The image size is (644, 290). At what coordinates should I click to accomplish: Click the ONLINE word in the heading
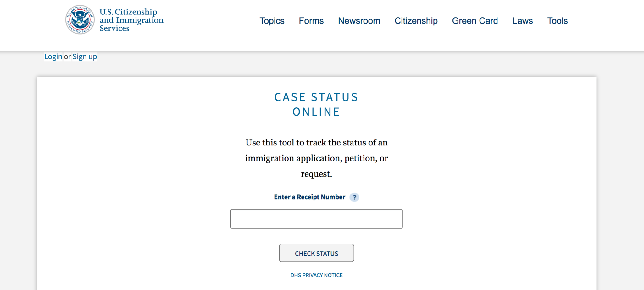tap(316, 112)
